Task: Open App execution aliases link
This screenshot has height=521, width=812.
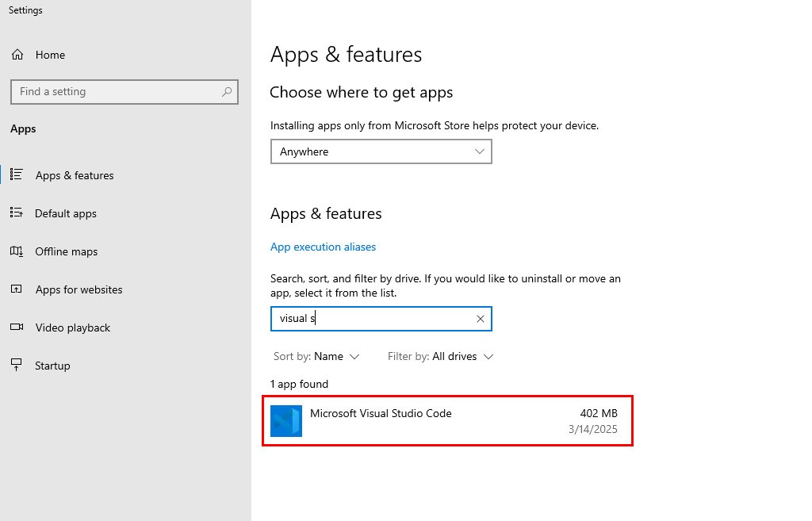Action: pos(324,247)
